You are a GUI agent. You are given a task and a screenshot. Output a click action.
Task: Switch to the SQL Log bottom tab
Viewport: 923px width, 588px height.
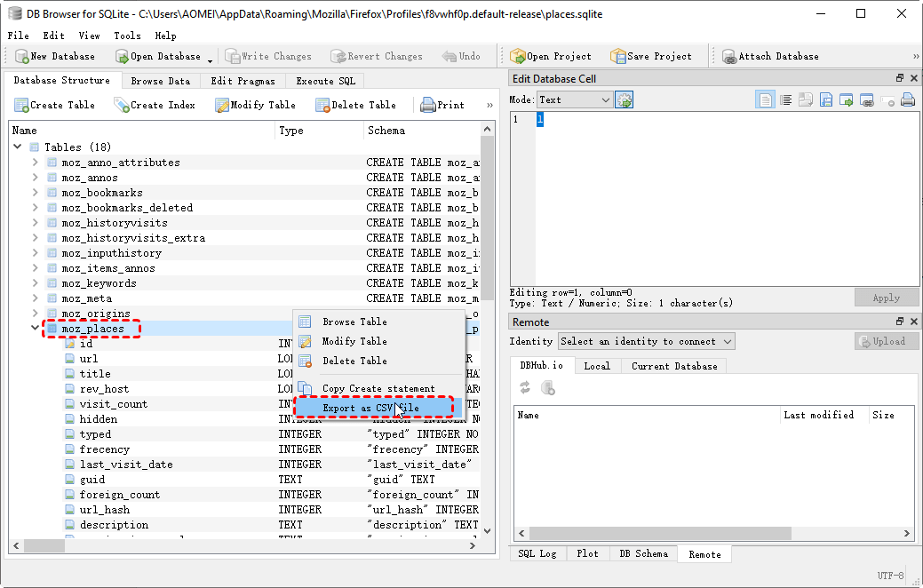537,553
